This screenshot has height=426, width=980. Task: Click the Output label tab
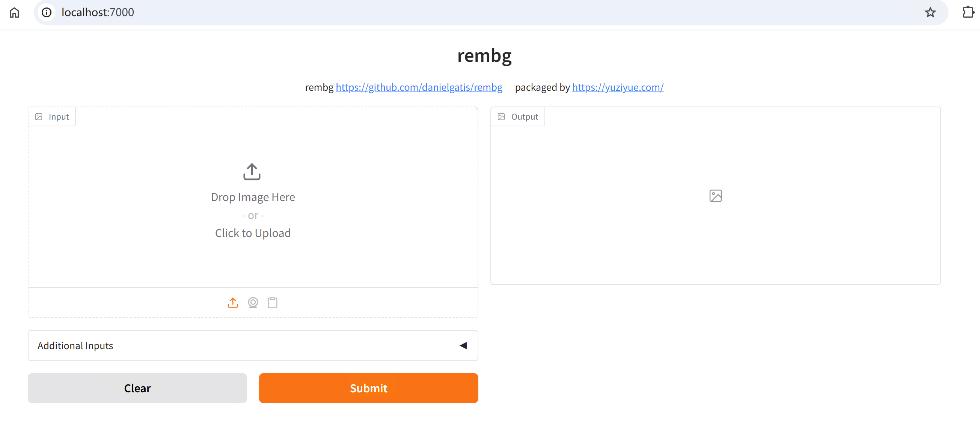pyautogui.click(x=517, y=117)
